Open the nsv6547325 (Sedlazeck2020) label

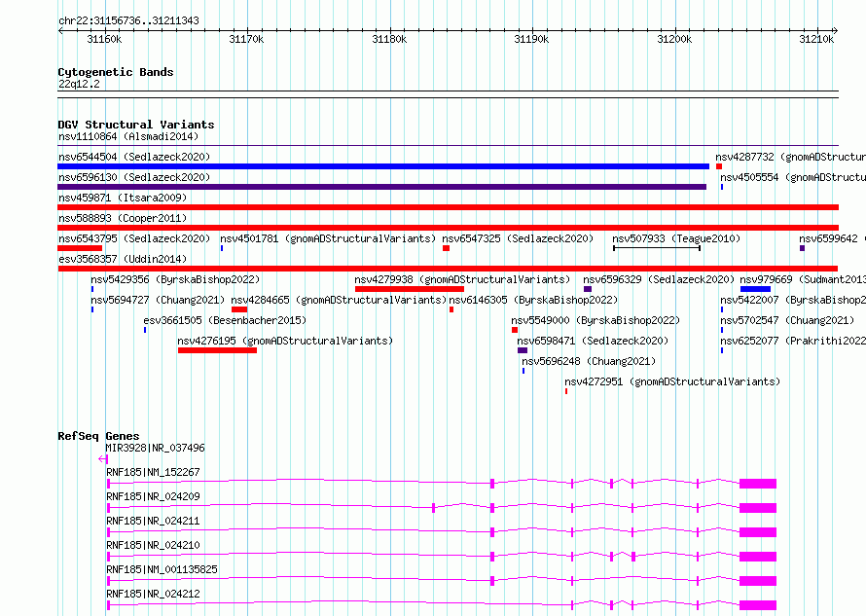pos(518,238)
